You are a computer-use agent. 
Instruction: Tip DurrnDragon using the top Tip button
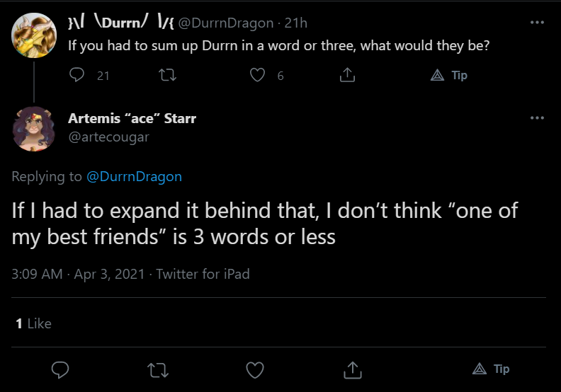pyautogui.click(x=449, y=75)
